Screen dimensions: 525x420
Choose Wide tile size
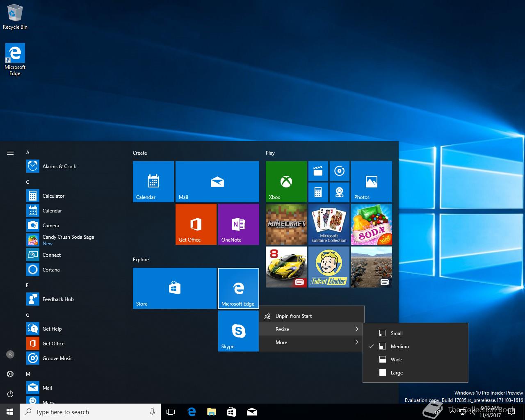tap(415, 360)
